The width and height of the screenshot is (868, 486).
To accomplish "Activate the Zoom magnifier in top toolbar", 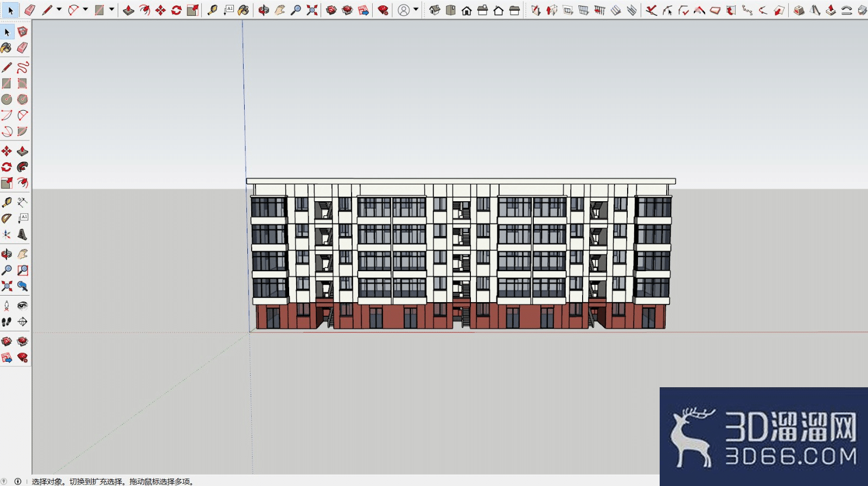I will coord(296,10).
